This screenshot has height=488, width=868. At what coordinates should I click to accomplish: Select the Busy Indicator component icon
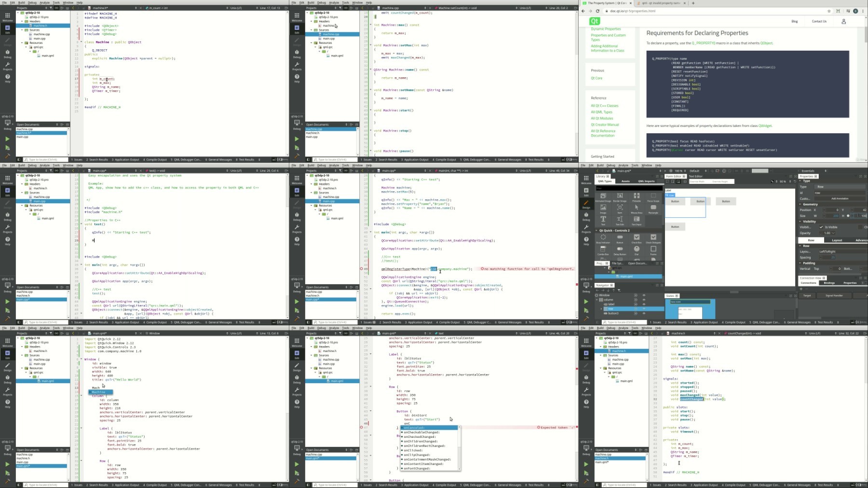coord(603,238)
